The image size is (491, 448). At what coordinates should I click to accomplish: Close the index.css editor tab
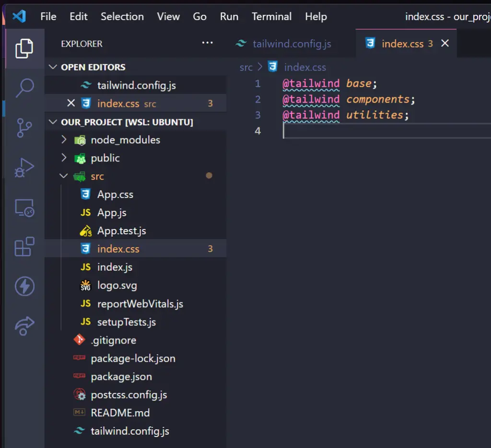pyautogui.click(x=445, y=43)
